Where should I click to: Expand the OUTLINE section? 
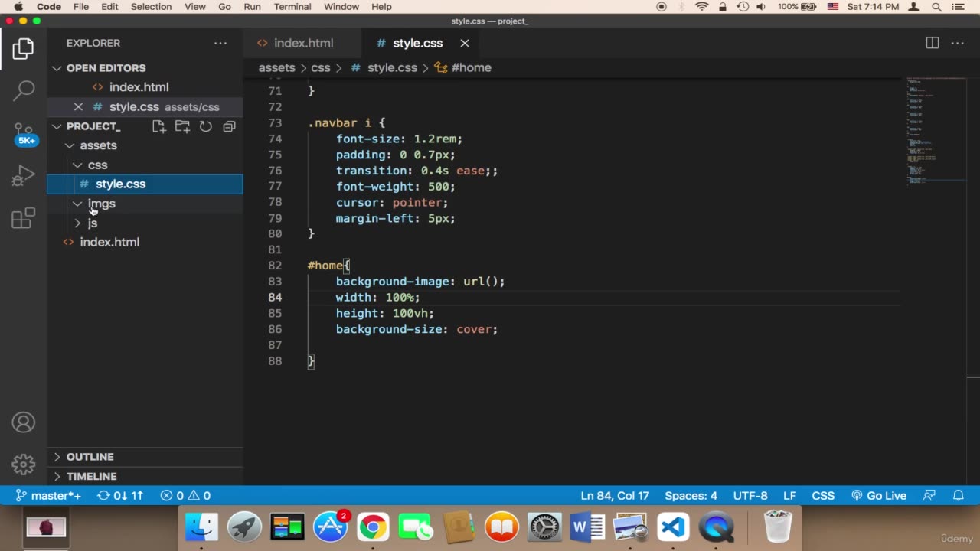[x=90, y=457]
